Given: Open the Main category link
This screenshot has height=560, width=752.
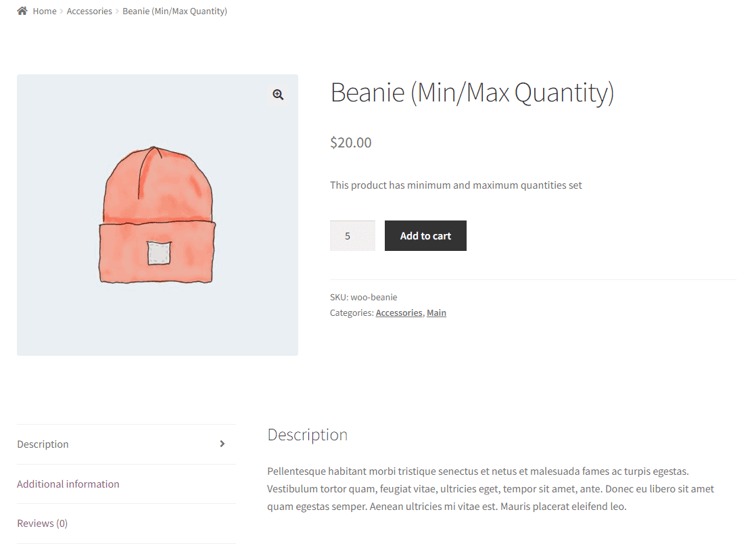Looking at the screenshot, I should click(x=436, y=312).
